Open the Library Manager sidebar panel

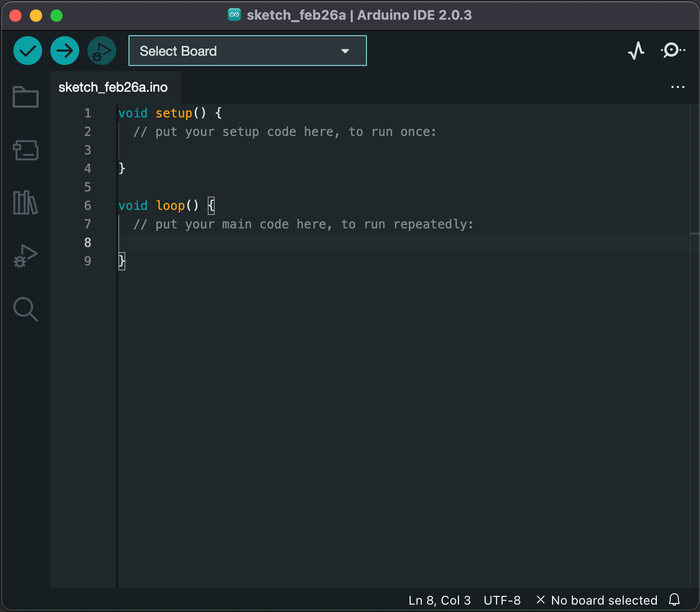(25, 203)
